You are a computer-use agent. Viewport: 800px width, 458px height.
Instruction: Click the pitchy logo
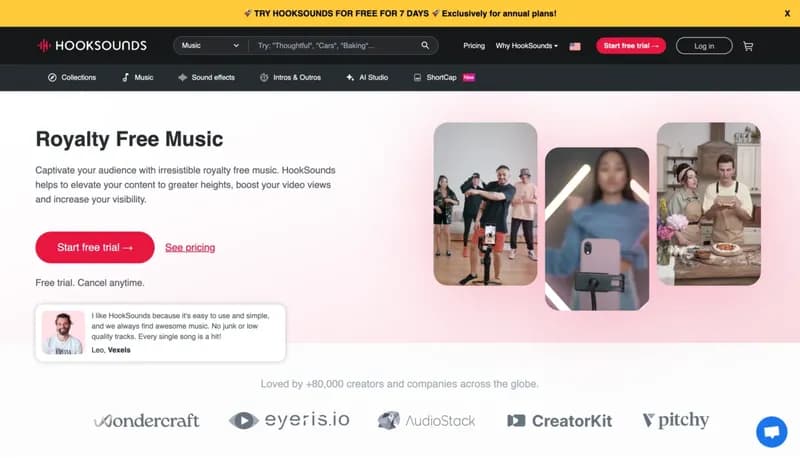[676, 420]
